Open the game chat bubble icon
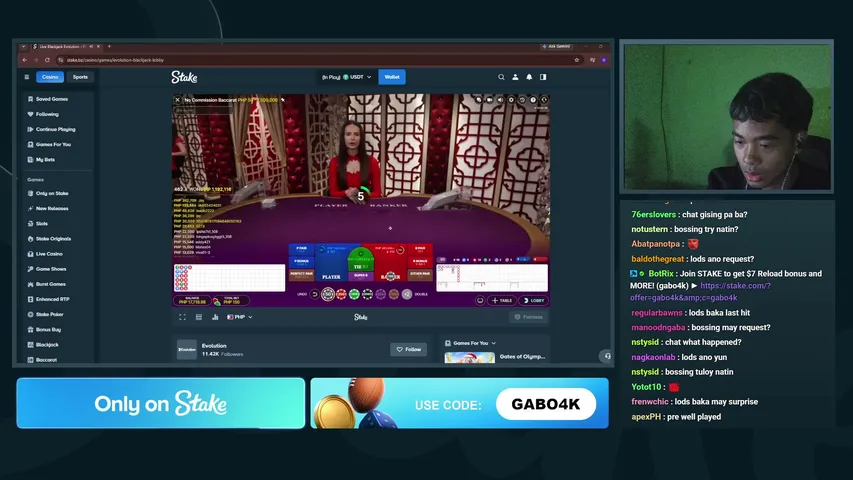The height and width of the screenshot is (480, 853). click(x=479, y=100)
